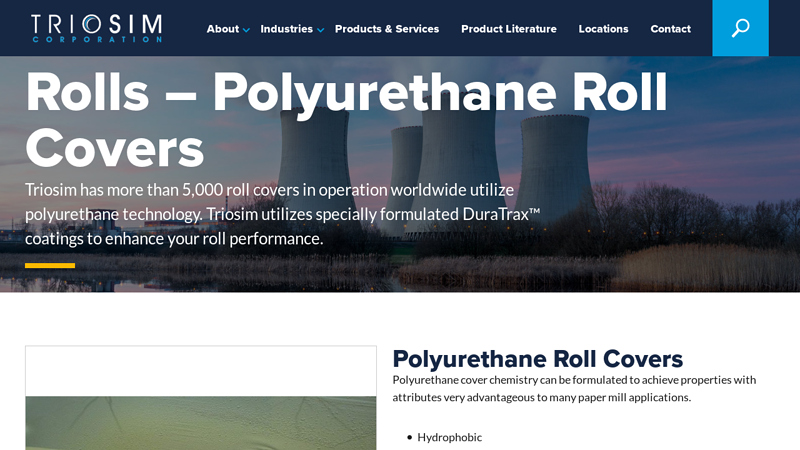The height and width of the screenshot is (450, 800).
Task: Go to Locations page
Action: (603, 29)
